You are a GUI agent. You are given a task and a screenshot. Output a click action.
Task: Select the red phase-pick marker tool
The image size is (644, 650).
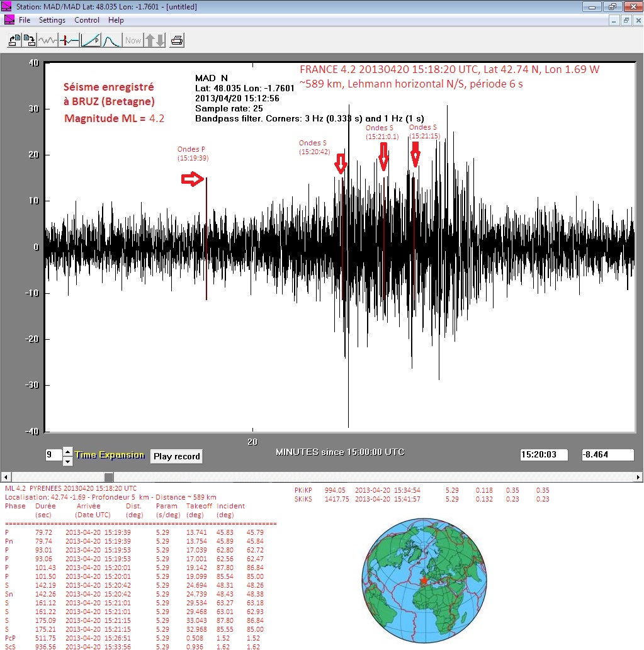(69, 40)
